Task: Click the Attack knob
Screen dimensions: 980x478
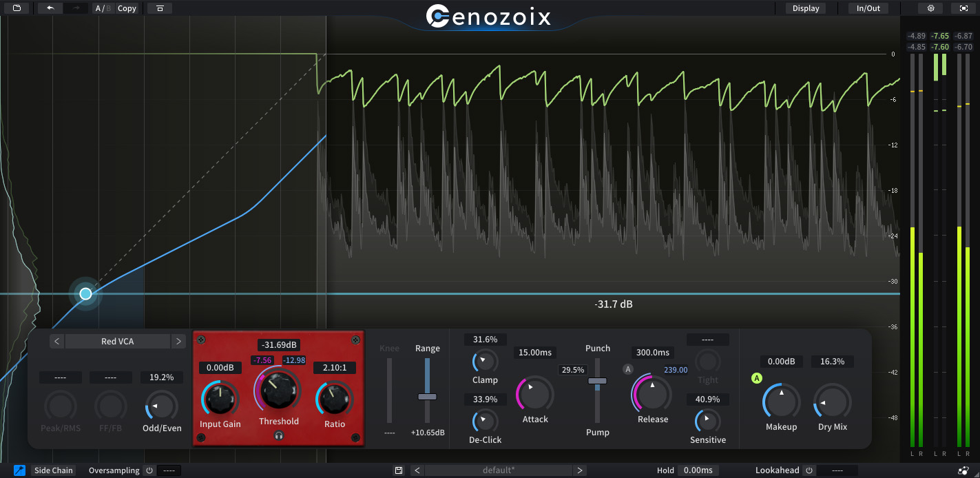Action: click(x=535, y=395)
